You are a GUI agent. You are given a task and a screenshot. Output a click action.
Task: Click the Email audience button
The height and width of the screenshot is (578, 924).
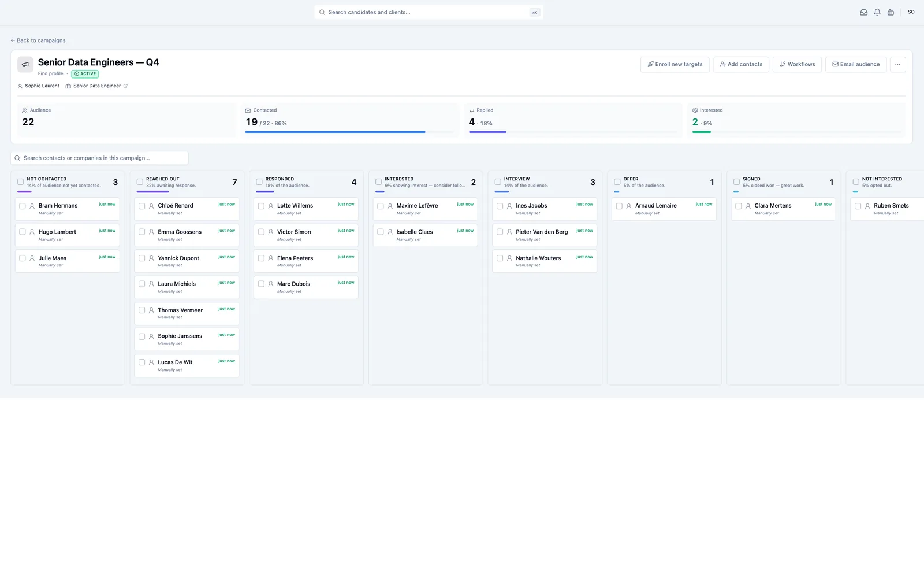point(856,64)
